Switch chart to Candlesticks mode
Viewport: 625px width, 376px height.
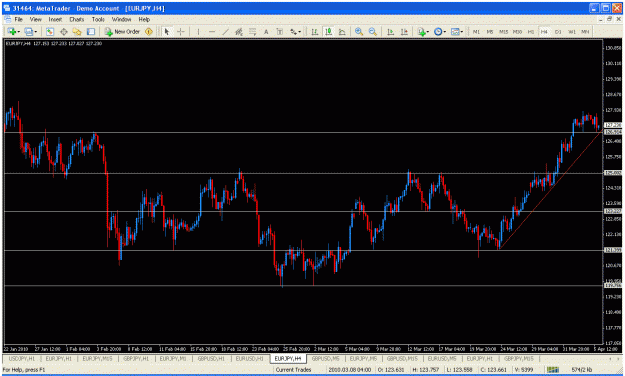(328, 31)
